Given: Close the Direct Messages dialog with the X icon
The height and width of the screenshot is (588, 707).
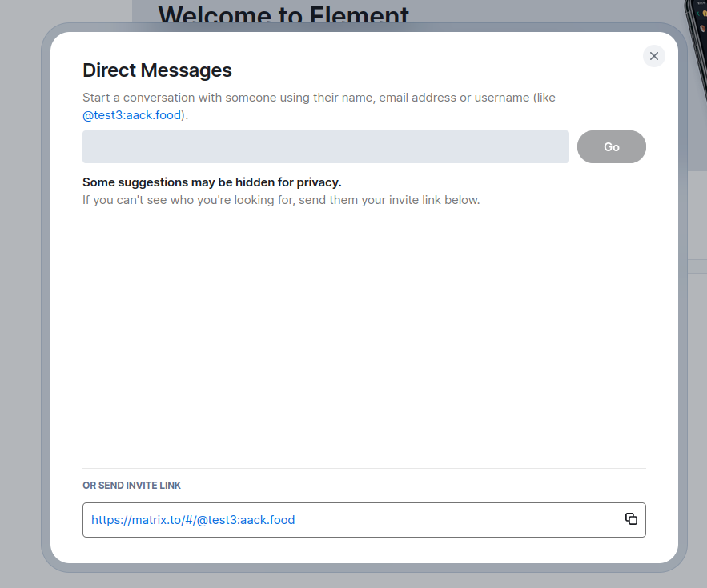Looking at the screenshot, I should (653, 56).
